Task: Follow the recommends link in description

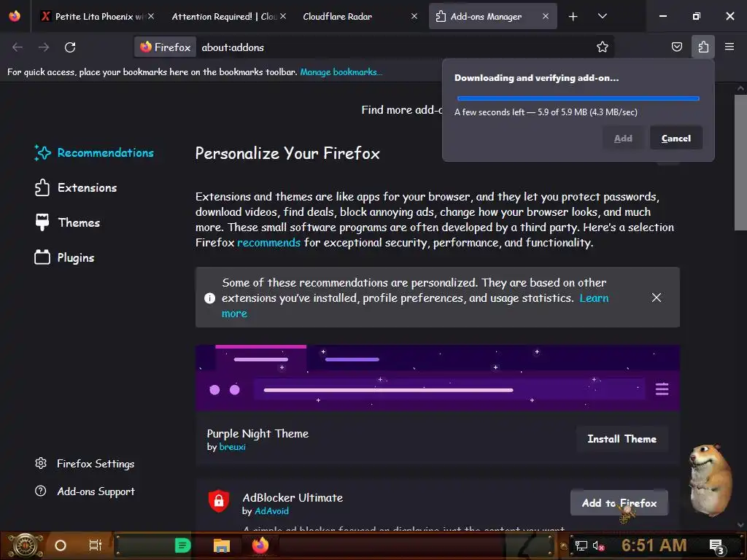Action: point(268,243)
